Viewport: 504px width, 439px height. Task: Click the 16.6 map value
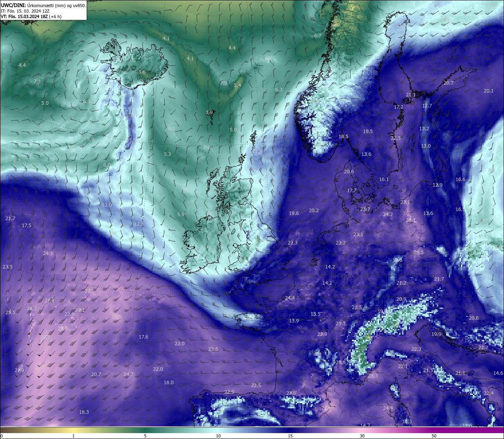[460, 180]
